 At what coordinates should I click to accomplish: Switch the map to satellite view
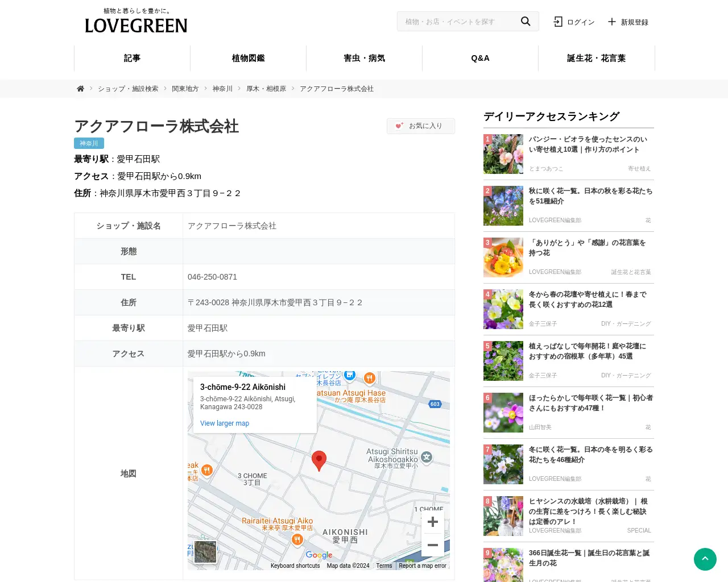coord(205,551)
